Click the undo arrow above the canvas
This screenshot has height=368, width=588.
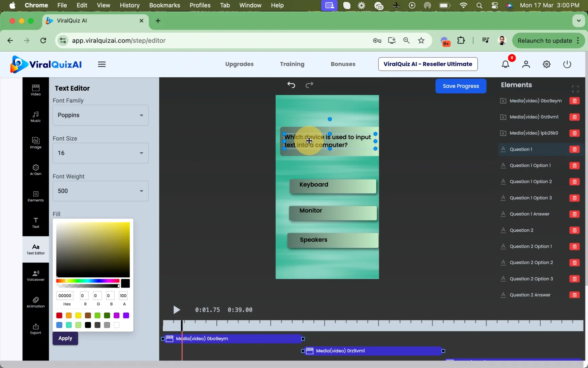pyautogui.click(x=291, y=85)
